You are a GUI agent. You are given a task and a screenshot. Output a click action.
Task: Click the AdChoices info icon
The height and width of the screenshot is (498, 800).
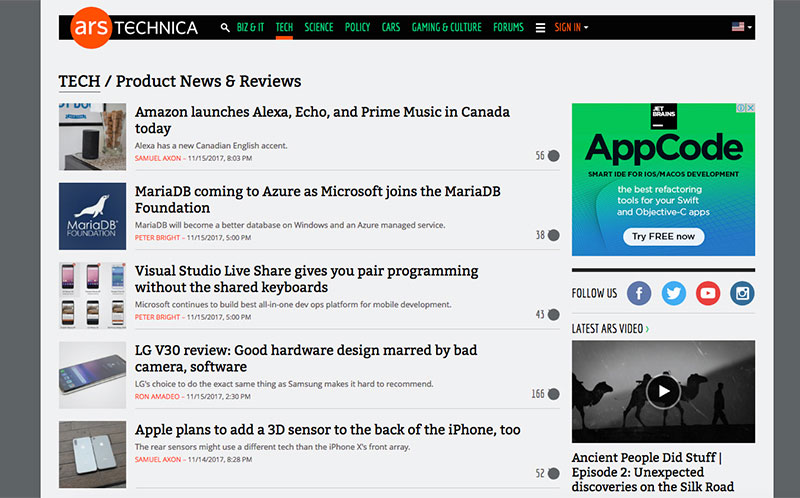click(740, 108)
